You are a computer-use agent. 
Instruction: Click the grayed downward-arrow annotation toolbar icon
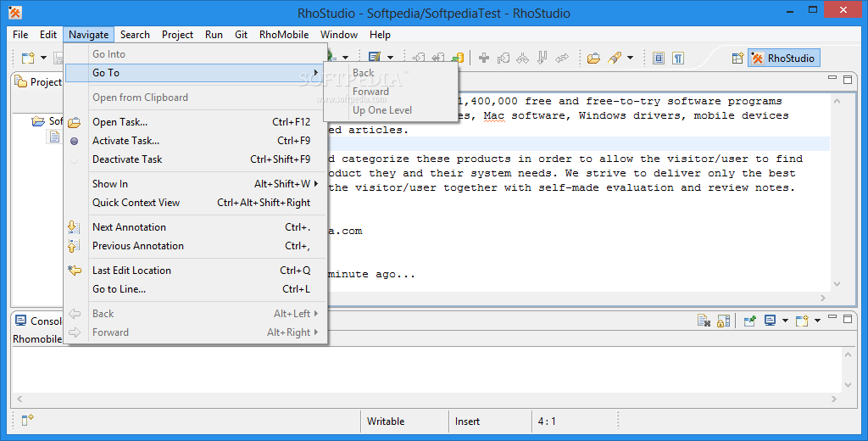542,58
